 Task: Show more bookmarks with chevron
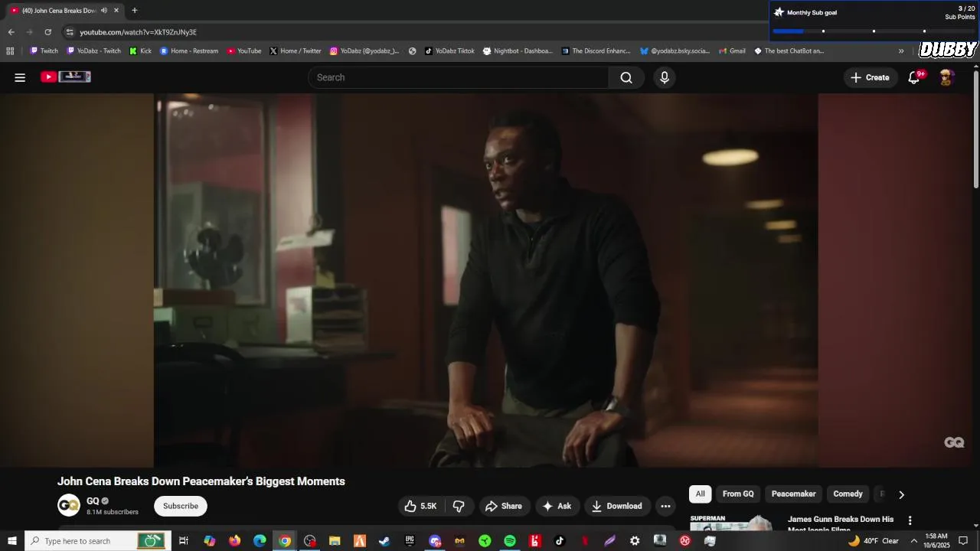coord(901,51)
